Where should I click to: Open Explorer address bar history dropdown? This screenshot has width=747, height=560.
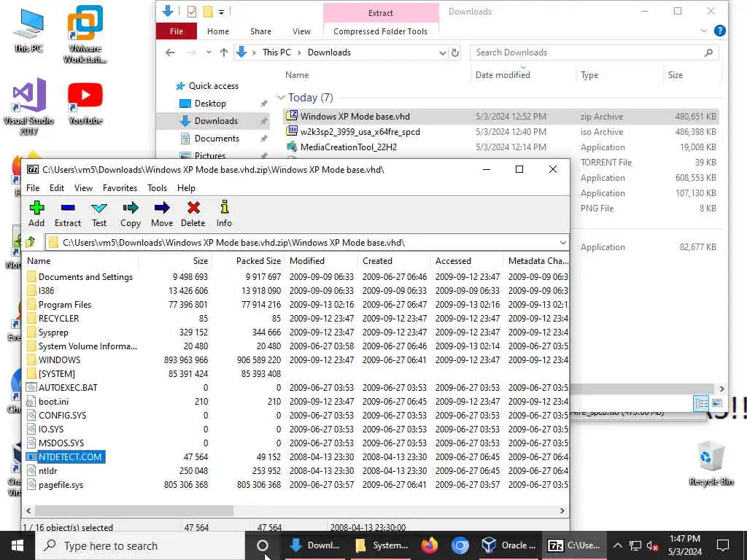click(x=443, y=52)
